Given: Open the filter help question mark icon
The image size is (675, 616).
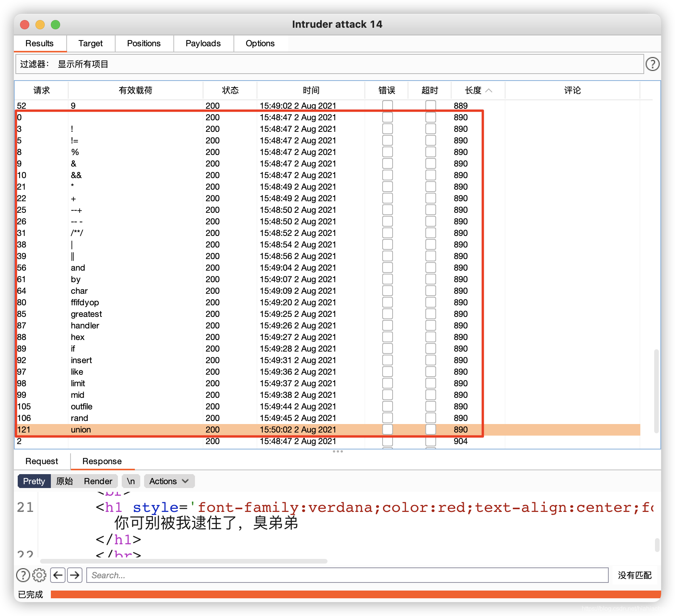Looking at the screenshot, I should [652, 64].
